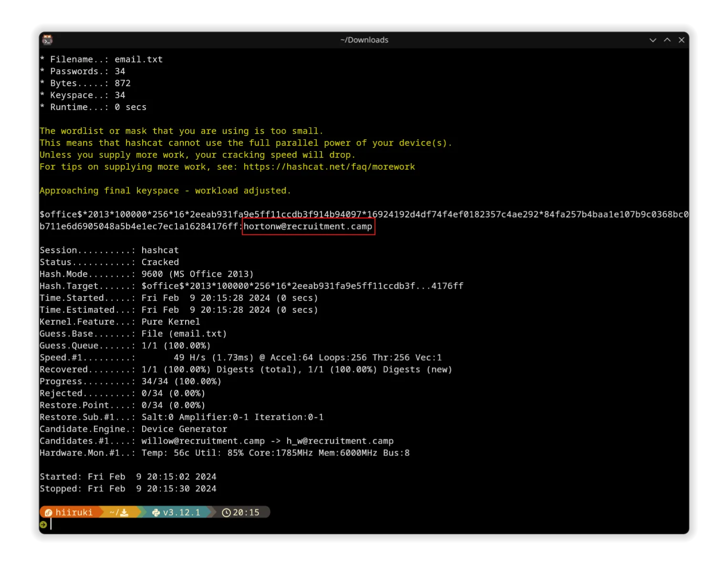728x580 pixels.
Task: Click the wordlist too small warning line
Action: click(x=181, y=131)
